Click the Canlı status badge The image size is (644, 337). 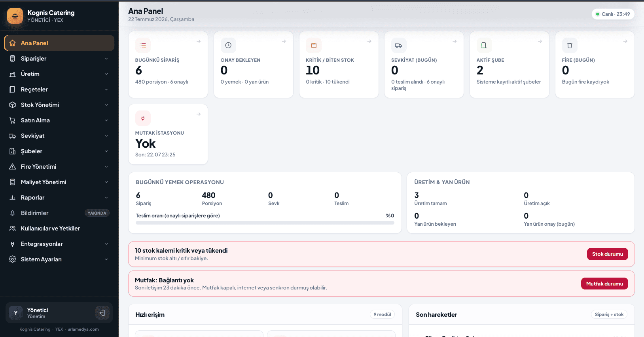pos(613,14)
